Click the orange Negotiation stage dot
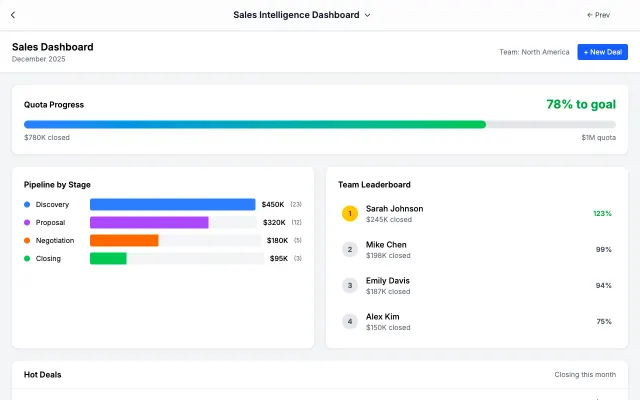Image resolution: width=640 pixels, height=400 pixels. [x=27, y=240]
